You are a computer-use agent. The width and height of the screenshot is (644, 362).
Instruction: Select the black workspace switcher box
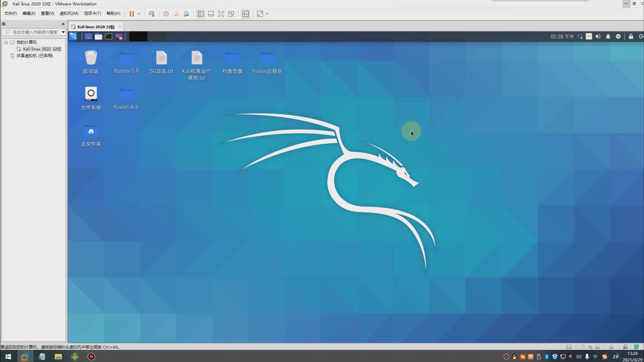138,37
